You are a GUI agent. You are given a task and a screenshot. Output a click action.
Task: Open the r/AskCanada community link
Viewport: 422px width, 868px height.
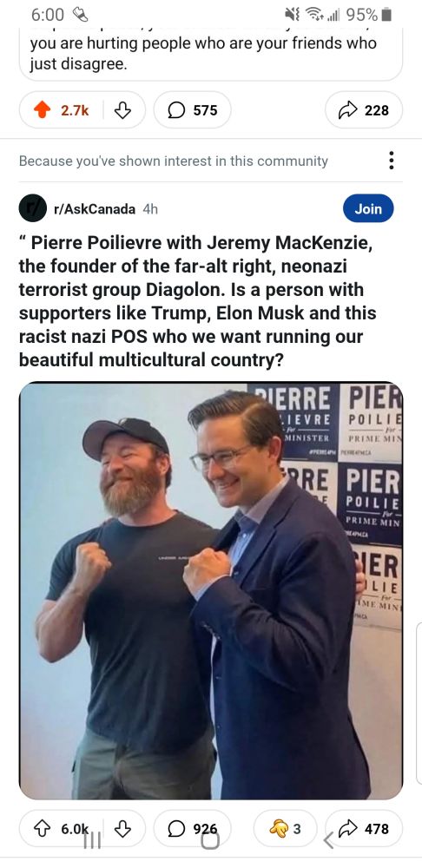[94, 209]
